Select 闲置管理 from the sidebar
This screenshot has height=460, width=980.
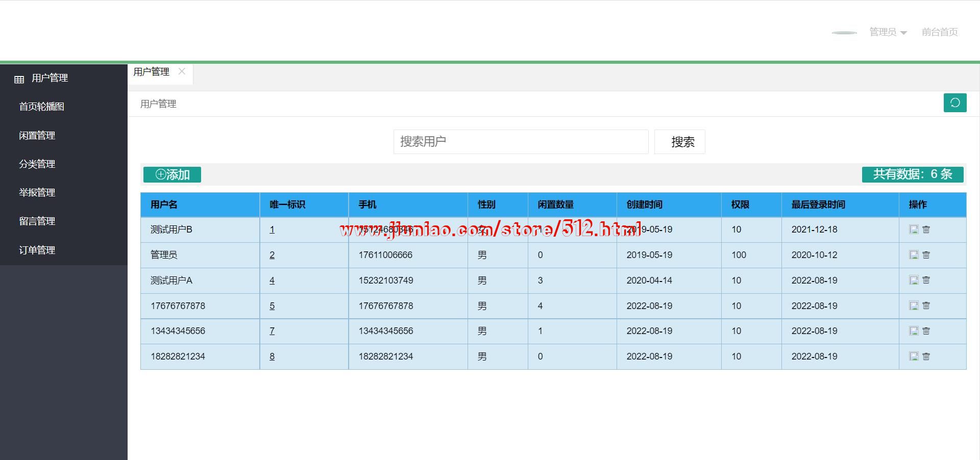click(37, 135)
